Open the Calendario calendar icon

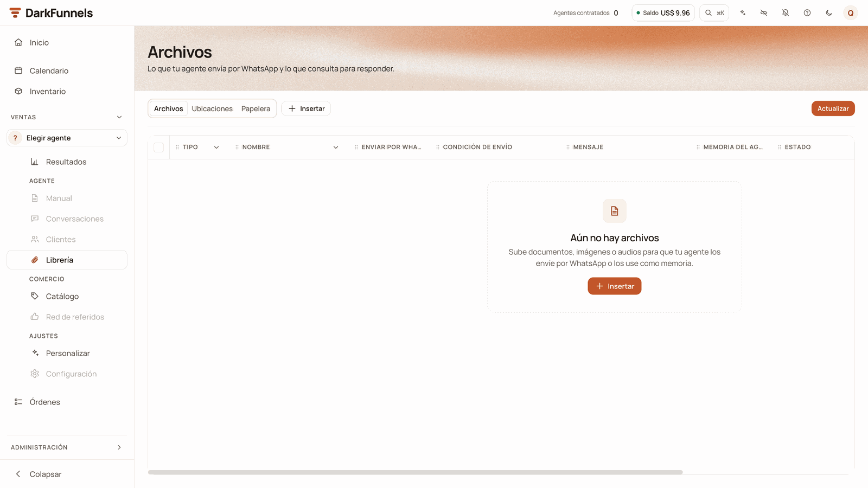(18, 70)
